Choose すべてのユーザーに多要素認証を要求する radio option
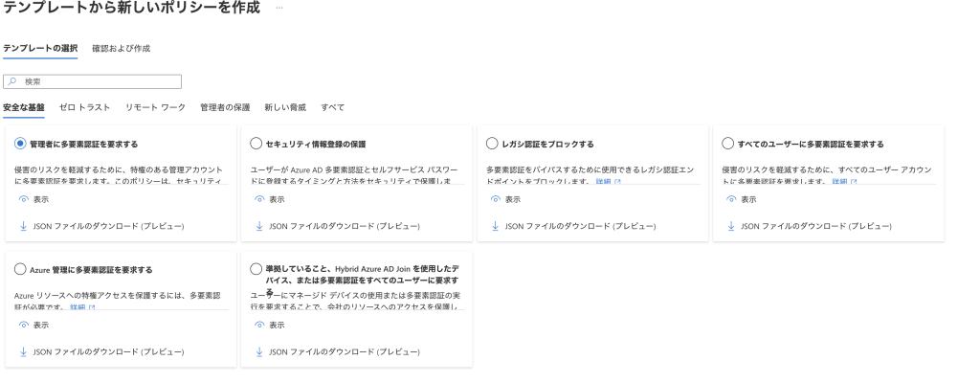The height and width of the screenshot is (383, 980). [727, 144]
